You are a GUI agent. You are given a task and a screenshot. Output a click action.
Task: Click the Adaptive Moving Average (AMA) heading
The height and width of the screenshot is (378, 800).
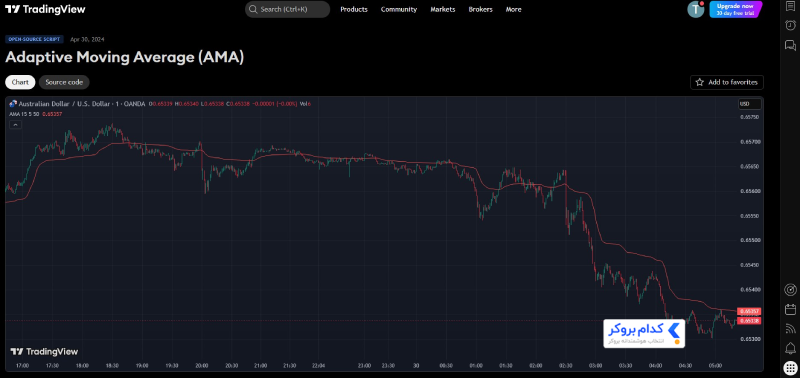(124, 57)
